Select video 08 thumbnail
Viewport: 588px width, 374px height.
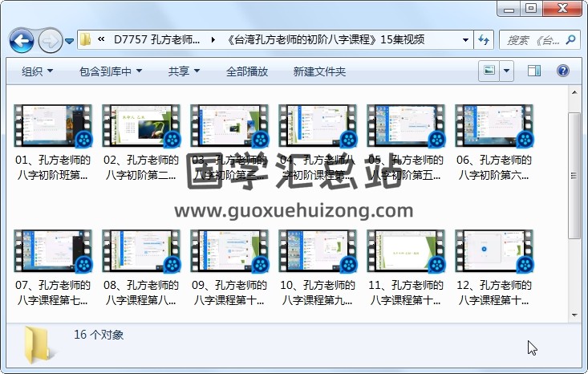pos(141,251)
